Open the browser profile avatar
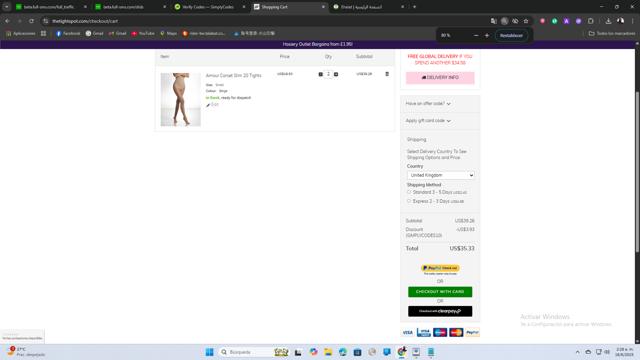This screenshot has height=360, width=640. [620, 21]
